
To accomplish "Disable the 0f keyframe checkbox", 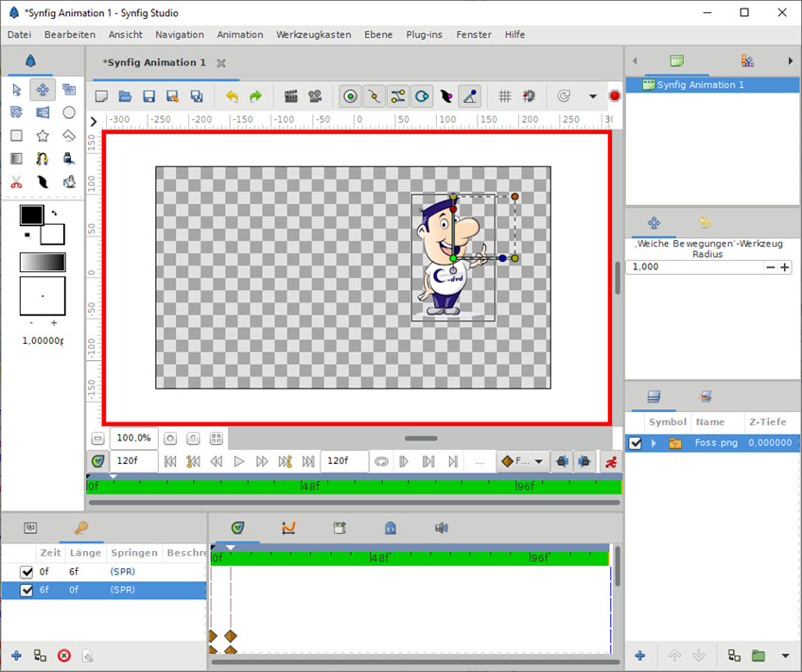I will (x=26, y=572).
